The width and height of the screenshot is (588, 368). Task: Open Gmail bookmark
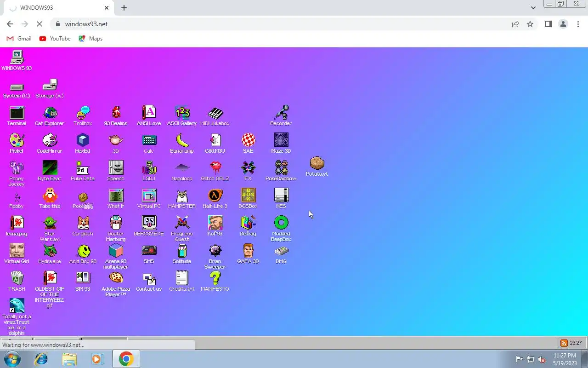19,39
